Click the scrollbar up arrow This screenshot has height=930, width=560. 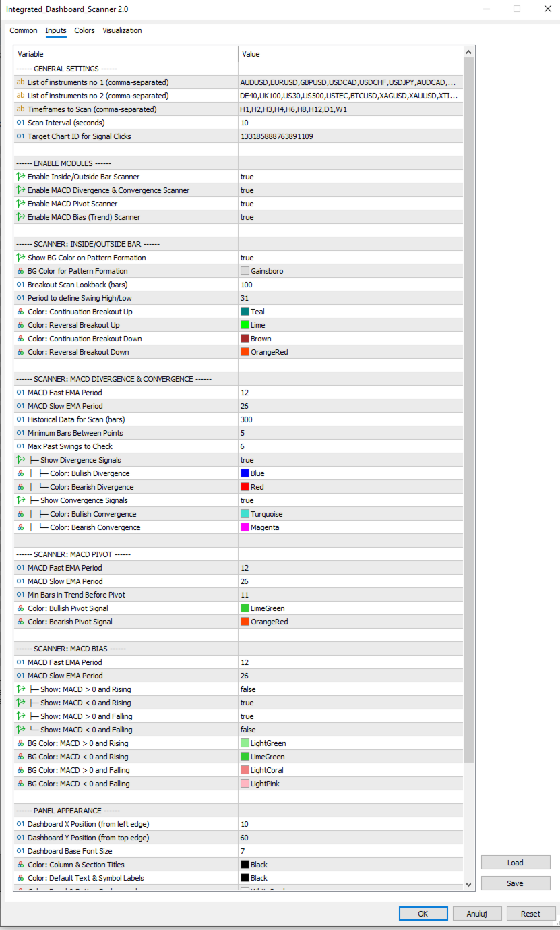tap(469, 51)
